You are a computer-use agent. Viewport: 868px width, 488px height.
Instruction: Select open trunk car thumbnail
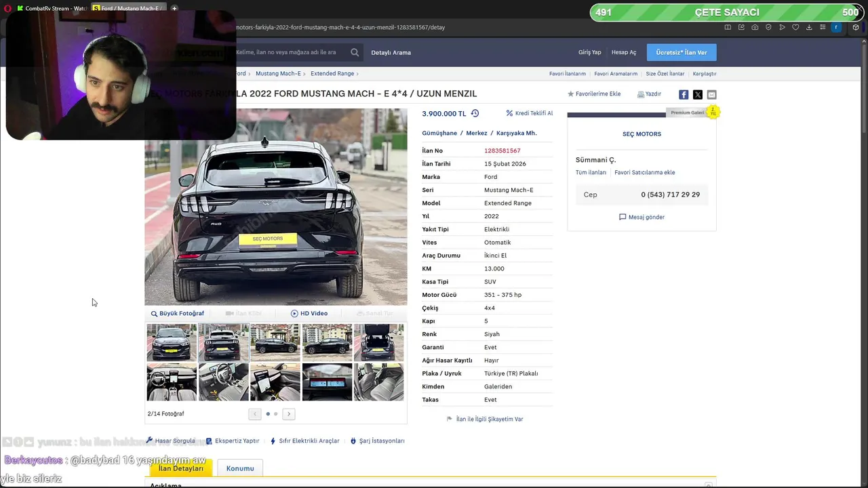click(x=378, y=342)
